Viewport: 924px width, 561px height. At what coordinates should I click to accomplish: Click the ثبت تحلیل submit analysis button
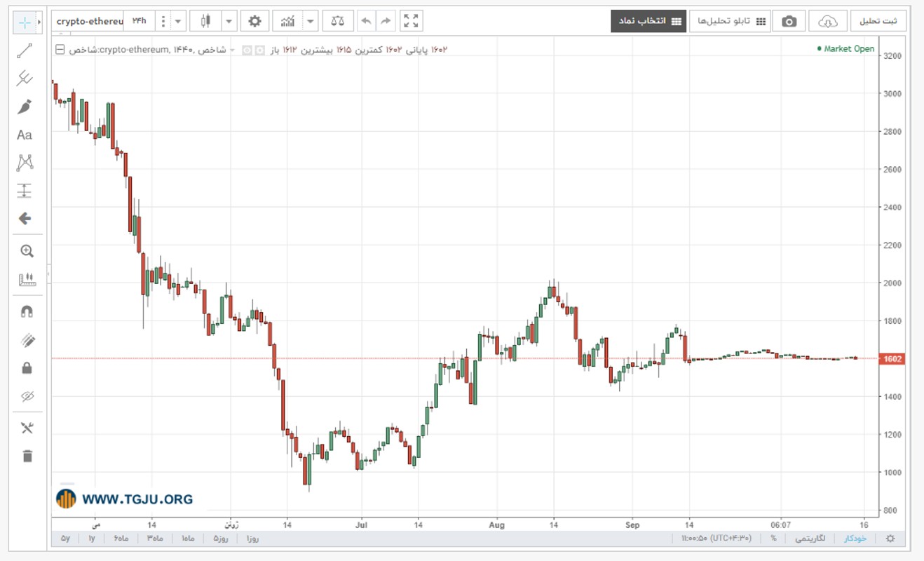(x=878, y=22)
